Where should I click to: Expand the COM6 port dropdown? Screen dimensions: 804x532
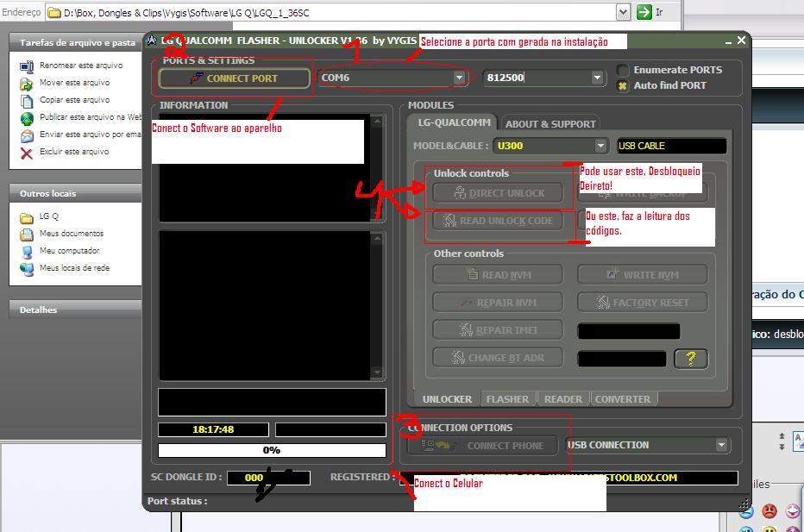tap(459, 78)
